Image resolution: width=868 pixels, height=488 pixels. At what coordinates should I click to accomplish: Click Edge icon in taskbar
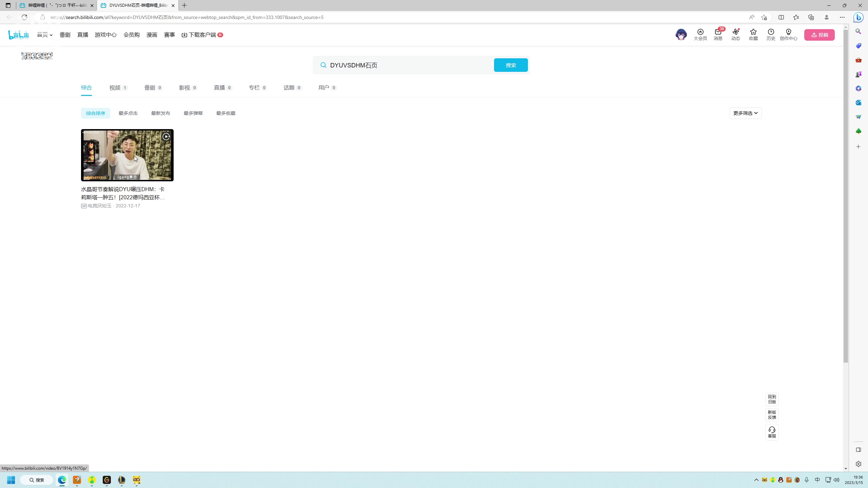(62, 480)
